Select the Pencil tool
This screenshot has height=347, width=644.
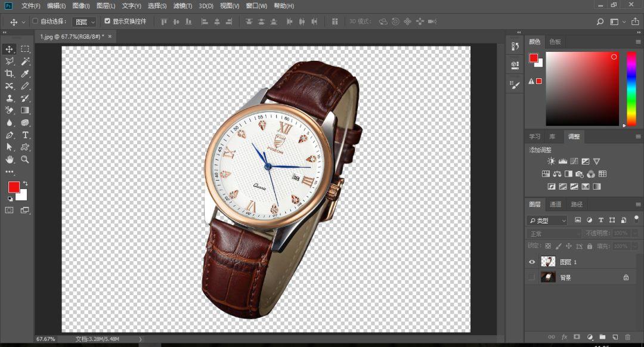(25, 86)
